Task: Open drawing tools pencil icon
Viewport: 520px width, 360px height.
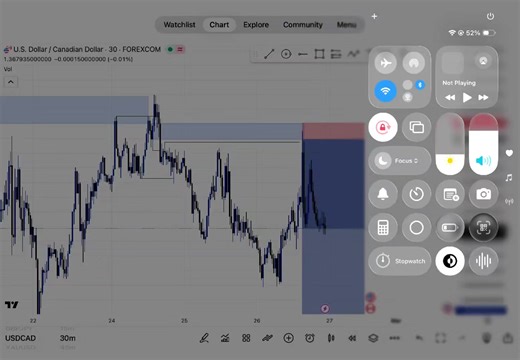Action: (x=204, y=338)
